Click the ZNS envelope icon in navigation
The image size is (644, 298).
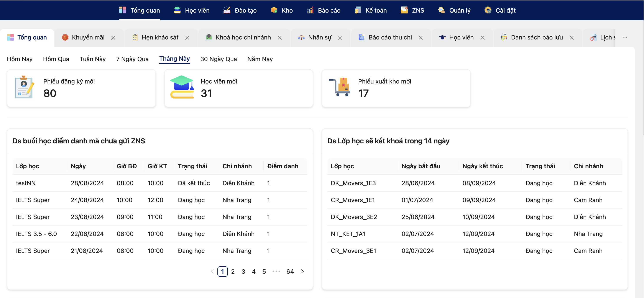(x=404, y=10)
